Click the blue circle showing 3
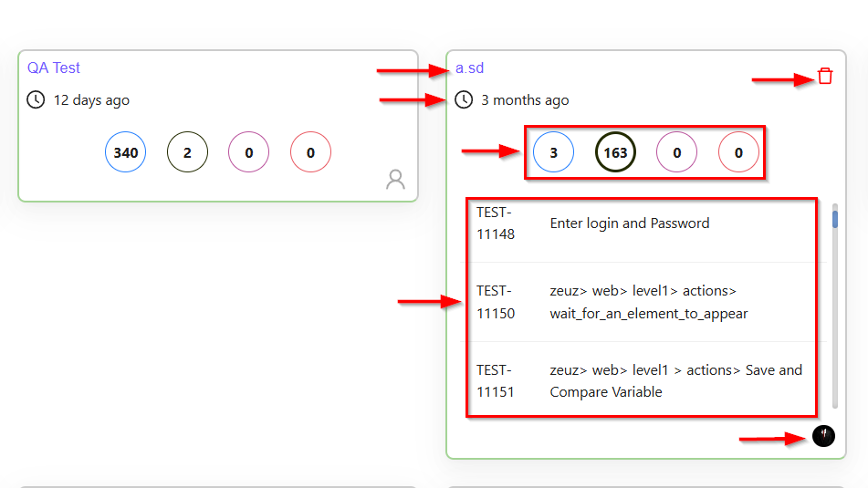This screenshot has height=488, width=868. click(553, 152)
